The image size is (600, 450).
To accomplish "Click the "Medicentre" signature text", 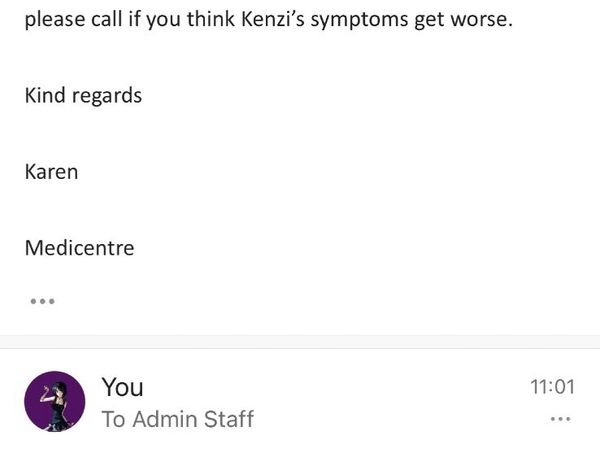I will click(79, 247).
